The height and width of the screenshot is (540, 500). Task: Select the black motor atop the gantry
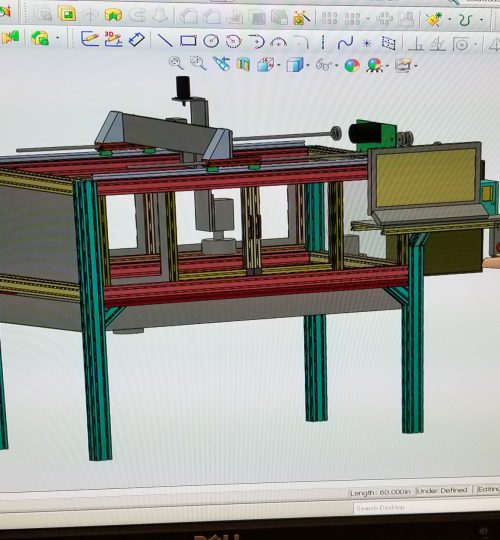tap(183, 87)
